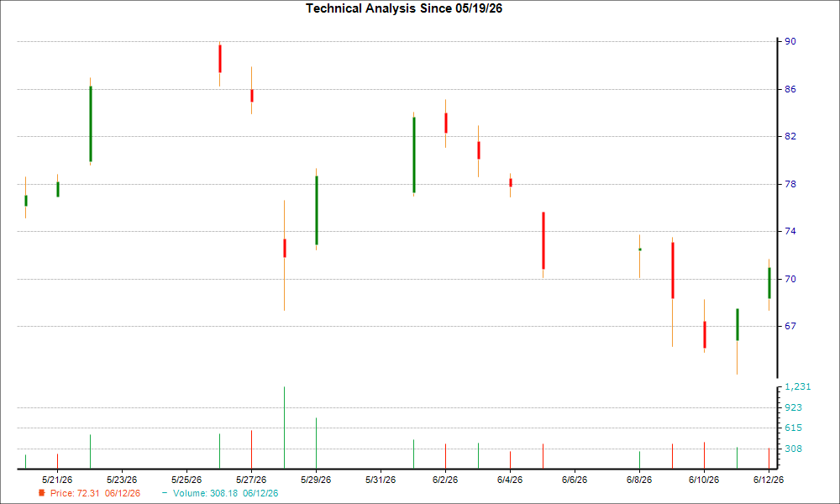840x504 pixels.
Task: Click the 90 price axis label
Action: point(790,41)
